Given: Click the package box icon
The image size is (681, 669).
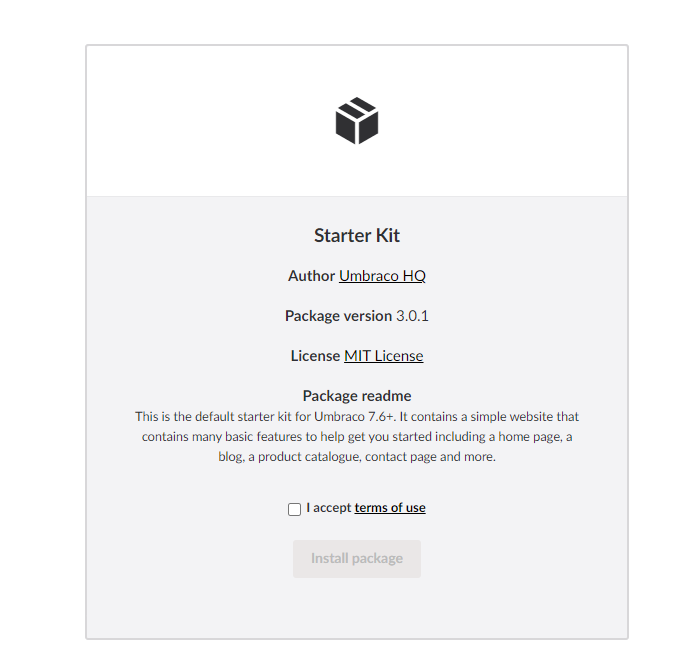Looking at the screenshot, I should 357,121.
